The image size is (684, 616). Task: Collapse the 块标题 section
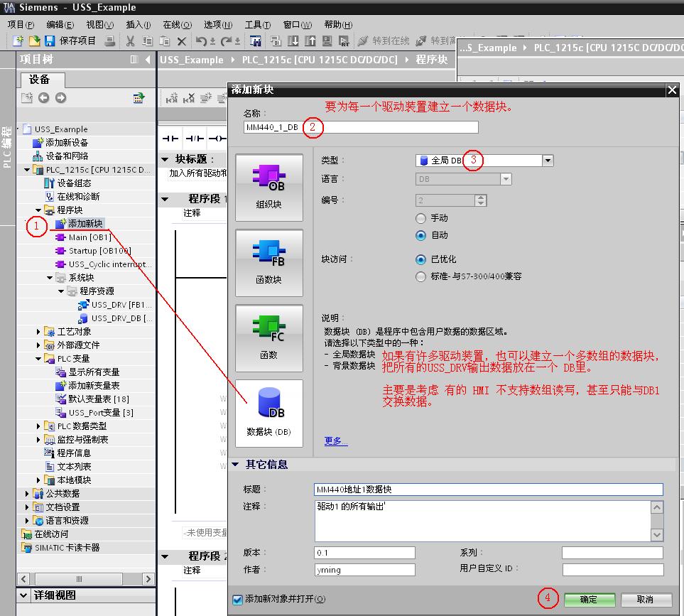[x=165, y=159]
